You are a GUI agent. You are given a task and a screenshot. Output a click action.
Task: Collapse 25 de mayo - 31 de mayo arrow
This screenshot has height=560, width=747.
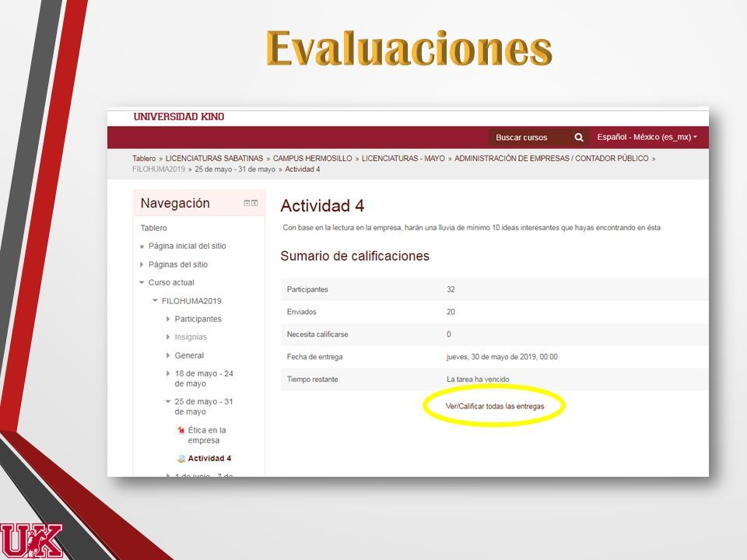(168, 401)
